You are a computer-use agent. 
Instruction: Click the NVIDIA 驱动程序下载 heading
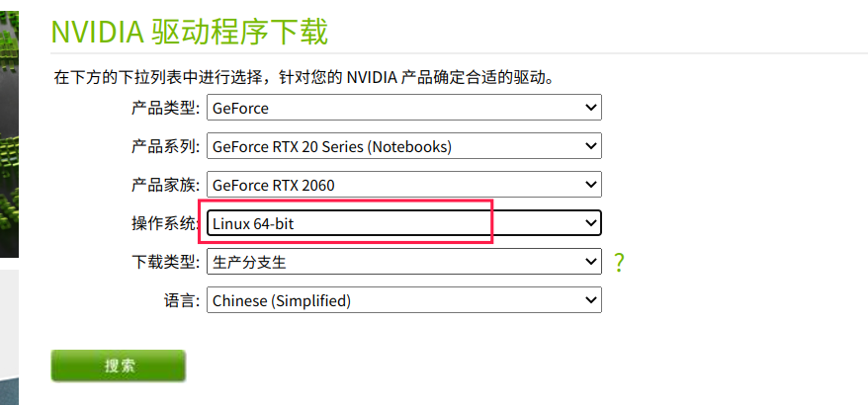[189, 32]
